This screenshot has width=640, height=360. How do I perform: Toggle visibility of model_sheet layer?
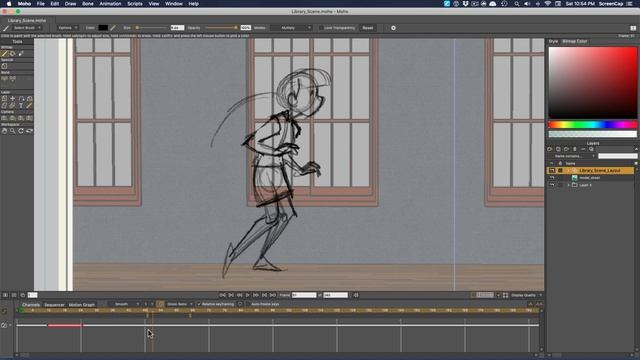click(552, 178)
